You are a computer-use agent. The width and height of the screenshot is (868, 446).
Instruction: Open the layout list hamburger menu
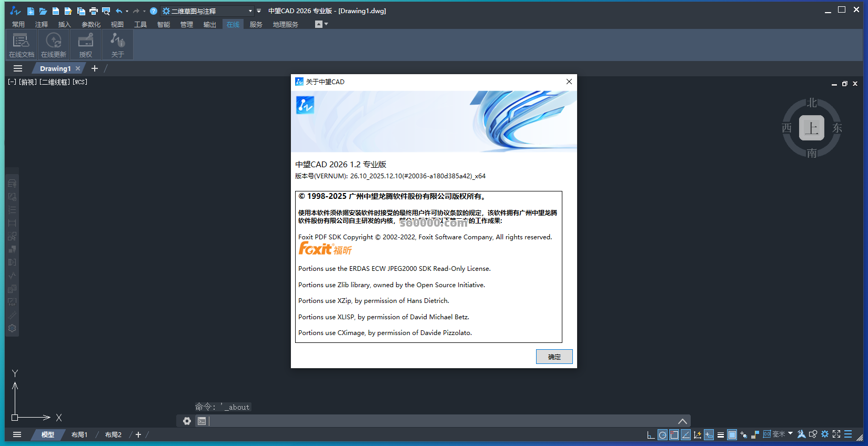[17, 434]
